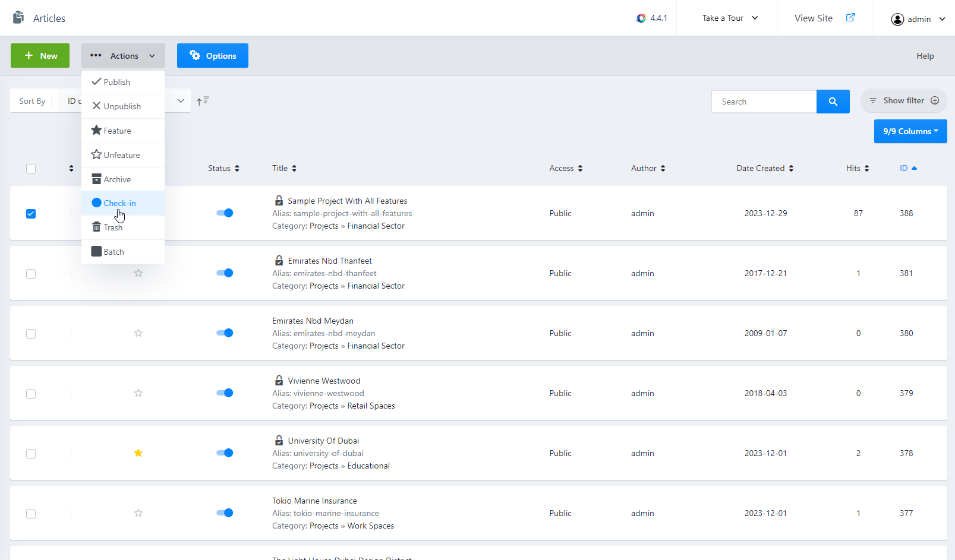Check the Tokio Marine Insurance row checkbox
Viewport: 955px width, 560px height.
point(31,514)
